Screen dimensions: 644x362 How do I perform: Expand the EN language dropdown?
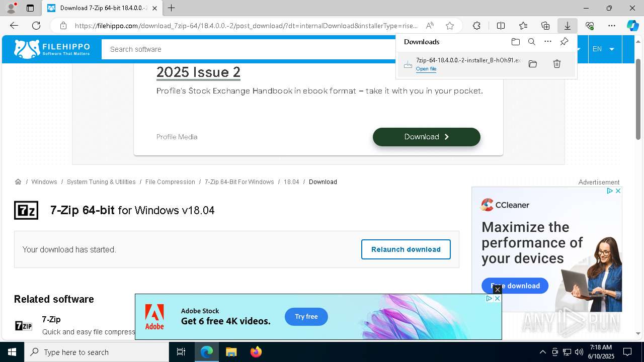point(604,49)
